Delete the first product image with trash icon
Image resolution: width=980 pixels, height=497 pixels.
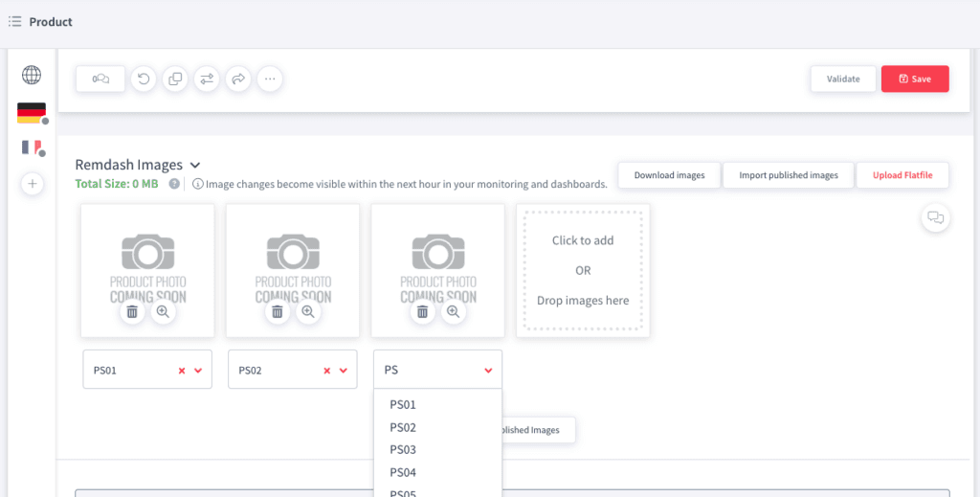[132, 311]
